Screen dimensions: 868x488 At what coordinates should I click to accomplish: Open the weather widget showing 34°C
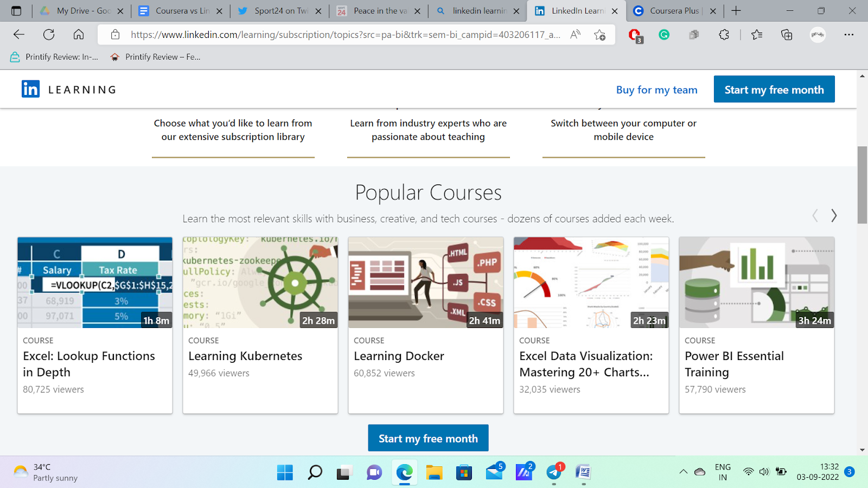(x=46, y=472)
